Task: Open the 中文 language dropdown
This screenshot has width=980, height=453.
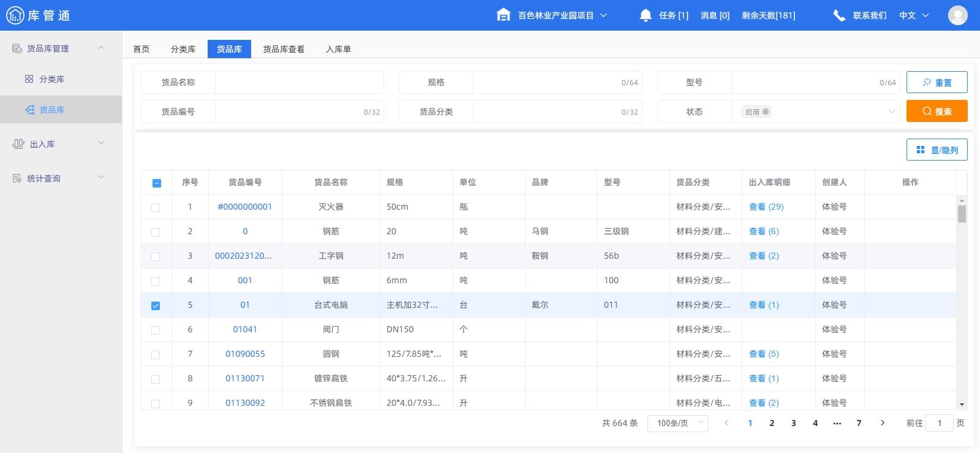Action: (x=914, y=15)
